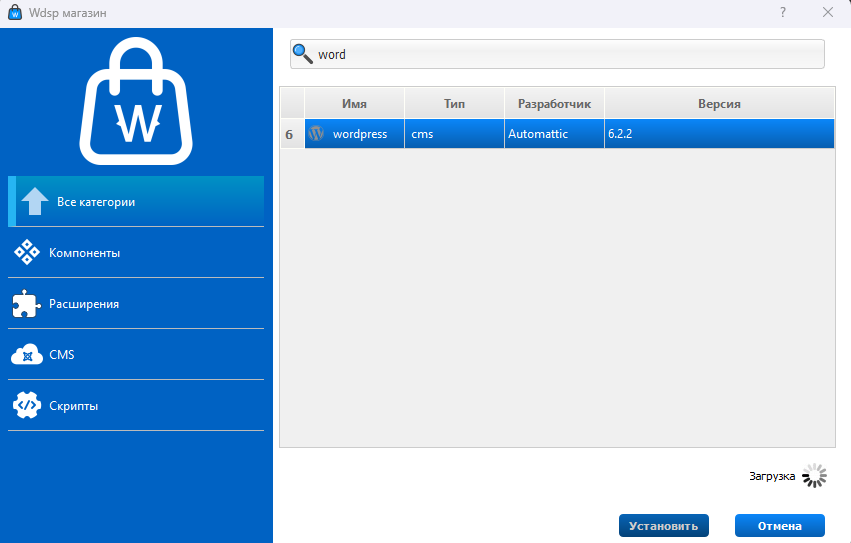This screenshot has height=543, width=851.
Task: Click the Extensions puzzle piece icon
Action: (26, 304)
